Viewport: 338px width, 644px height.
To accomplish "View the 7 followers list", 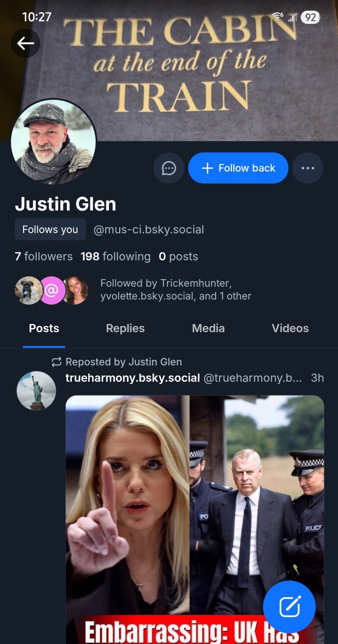I will point(44,257).
